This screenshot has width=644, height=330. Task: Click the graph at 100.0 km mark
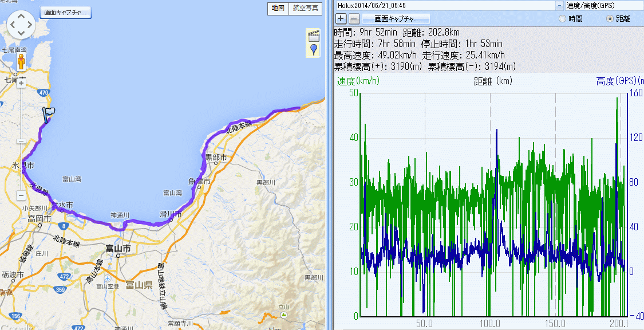click(x=490, y=201)
